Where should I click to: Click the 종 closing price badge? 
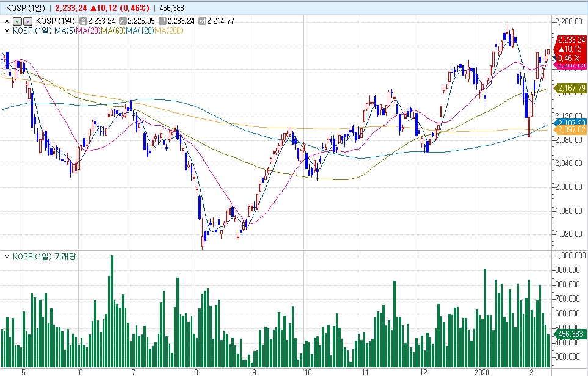pyautogui.click(x=84, y=21)
